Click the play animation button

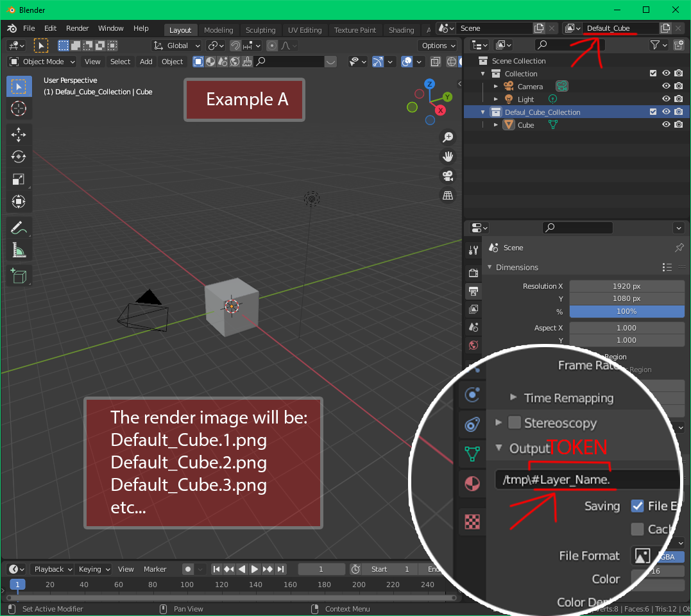tap(254, 569)
